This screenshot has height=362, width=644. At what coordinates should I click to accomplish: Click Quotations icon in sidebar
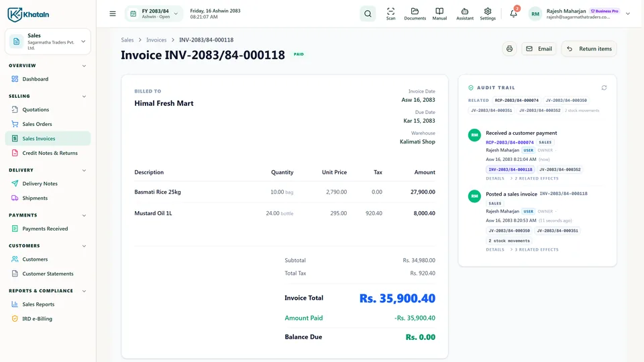point(15,109)
